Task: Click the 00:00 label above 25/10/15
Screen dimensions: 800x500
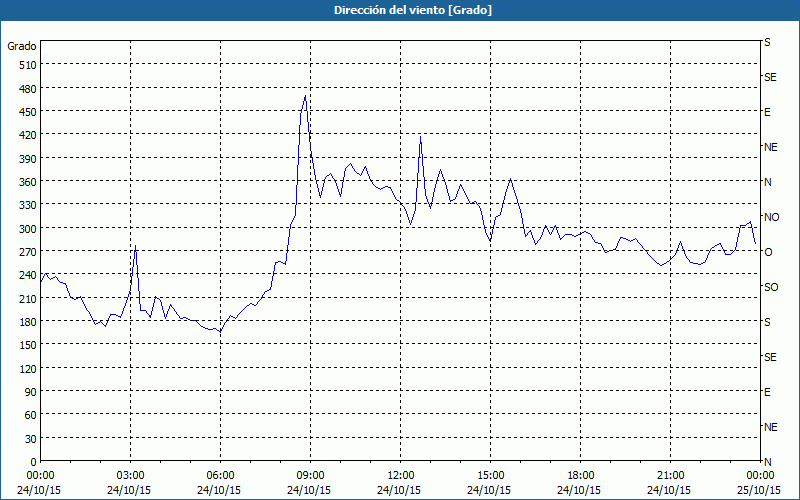Action: coord(760,476)
